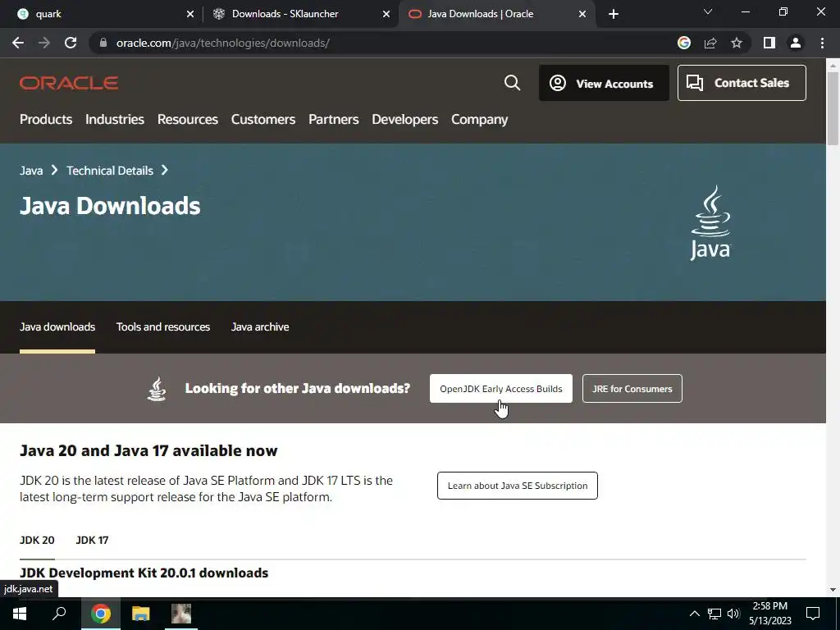Click the browser back arrow
This screenshot has height=630, width=840.
click(18, 43)
